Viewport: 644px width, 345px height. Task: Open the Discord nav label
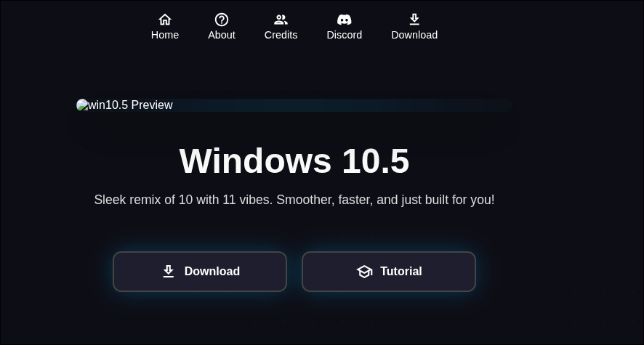coord(345,35)
